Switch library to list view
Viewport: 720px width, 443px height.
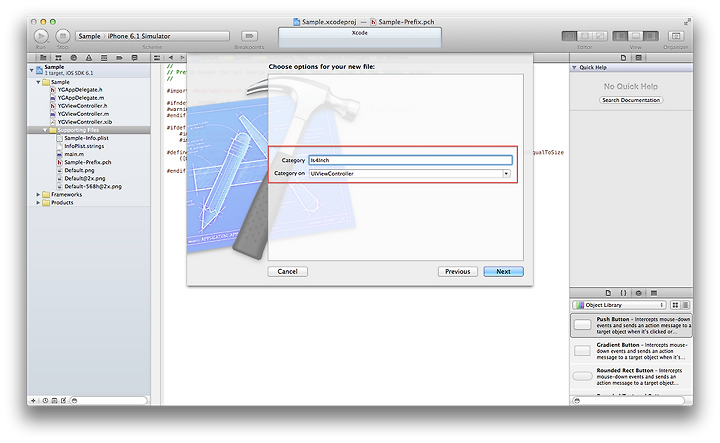(685, 305)
